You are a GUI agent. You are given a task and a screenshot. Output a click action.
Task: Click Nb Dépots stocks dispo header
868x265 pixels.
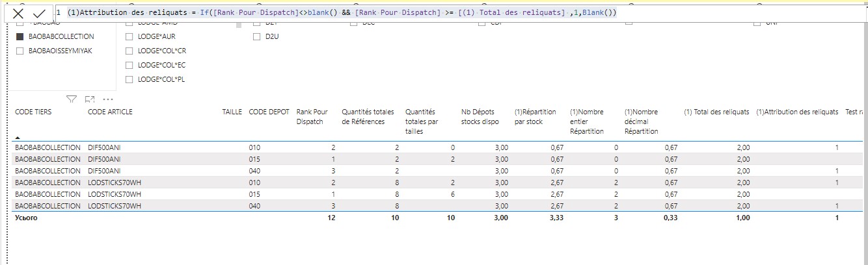click(x=480, y=117)
